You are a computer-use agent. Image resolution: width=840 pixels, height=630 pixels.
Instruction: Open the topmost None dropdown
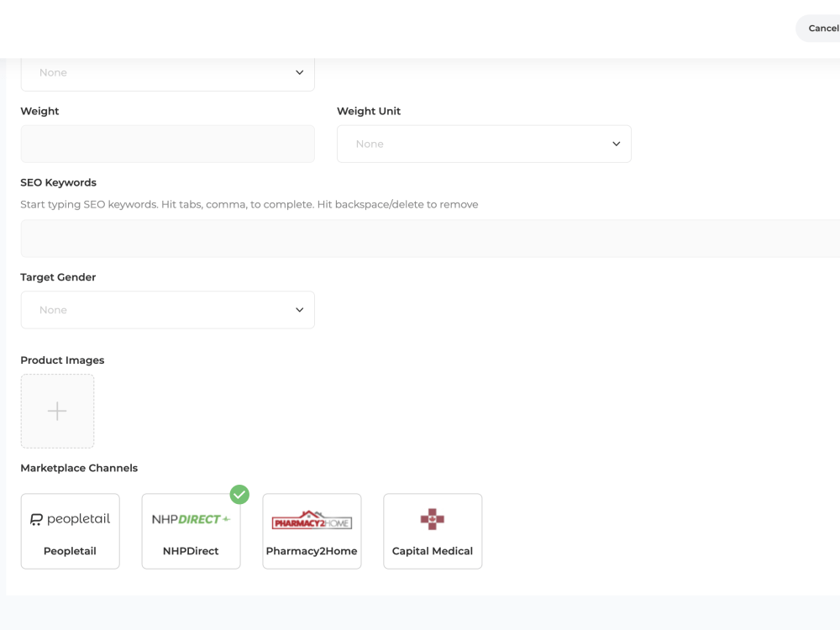point(168,73)
